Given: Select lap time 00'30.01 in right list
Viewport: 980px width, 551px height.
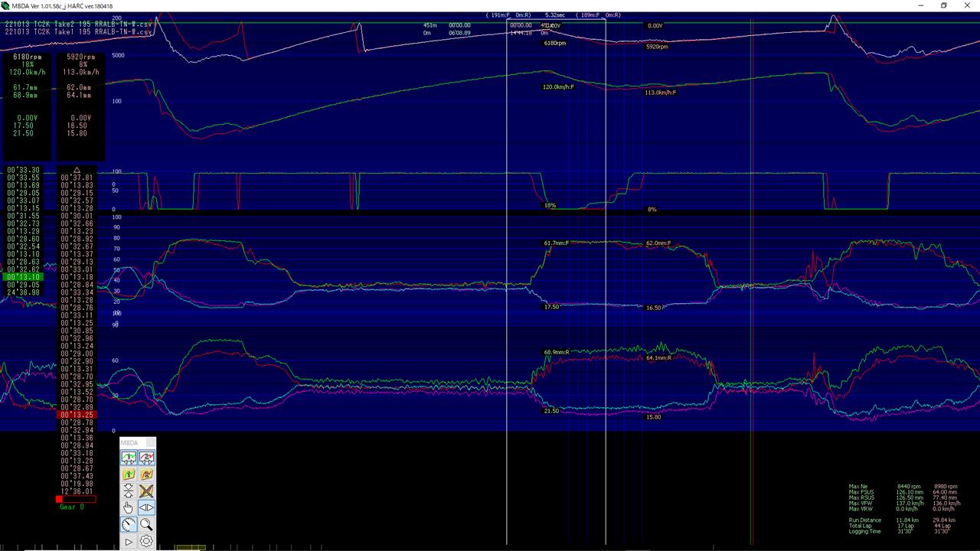Looking at the screenshot, I should point(77,216).
